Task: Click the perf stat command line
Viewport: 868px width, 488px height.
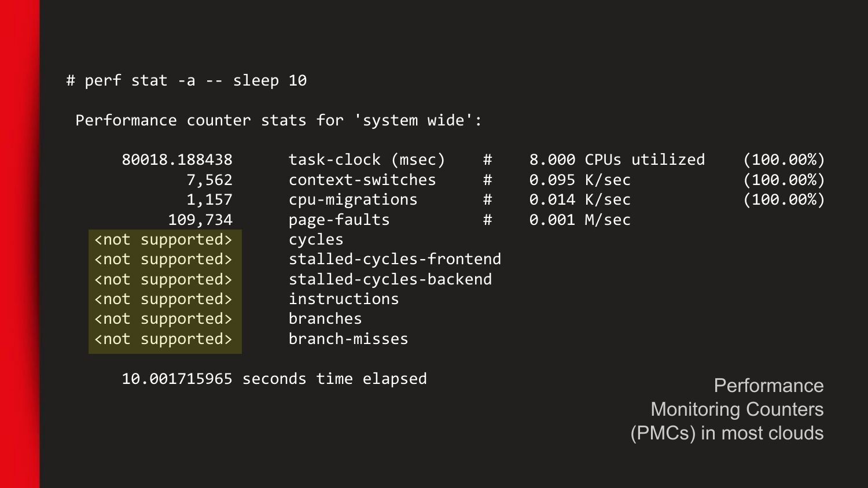Action: 186,80
